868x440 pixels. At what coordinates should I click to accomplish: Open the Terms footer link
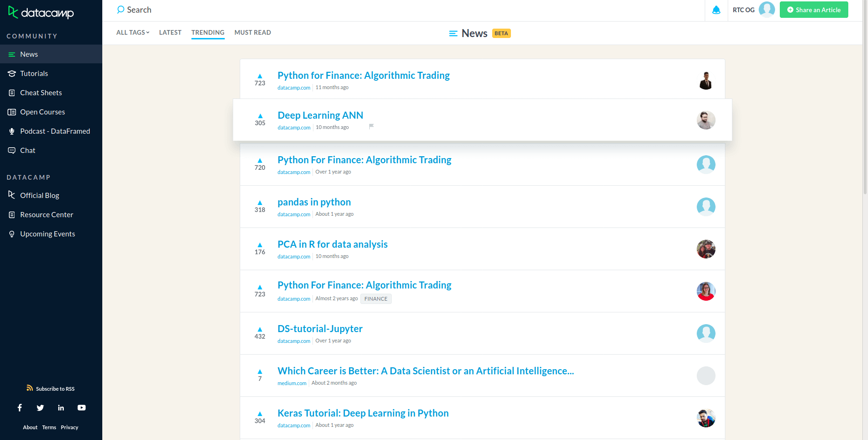pyautogui.click(x=49, y=427)
